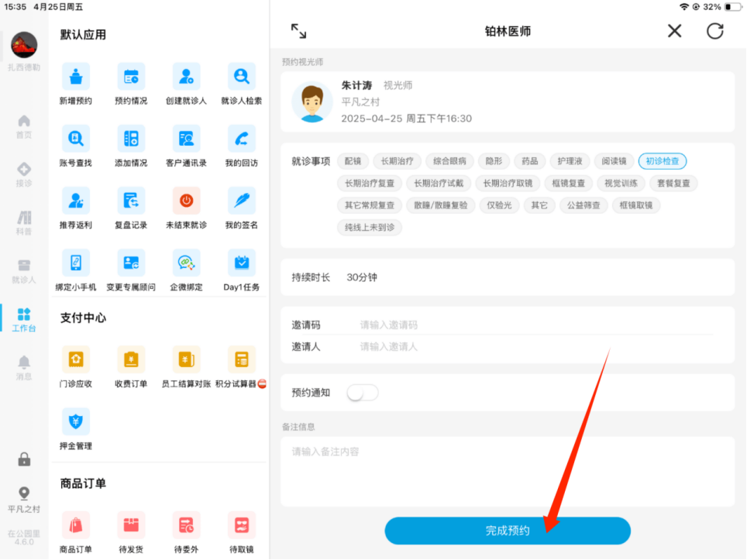Open the Day1任务 app icon
747x560 pixels.
click(242, 263)
